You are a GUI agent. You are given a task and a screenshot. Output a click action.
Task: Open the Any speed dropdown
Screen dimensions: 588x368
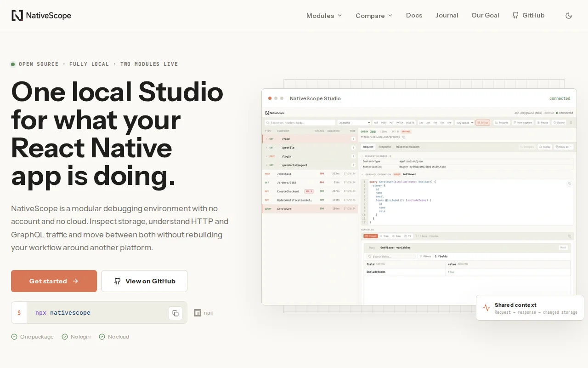[464, 123]
